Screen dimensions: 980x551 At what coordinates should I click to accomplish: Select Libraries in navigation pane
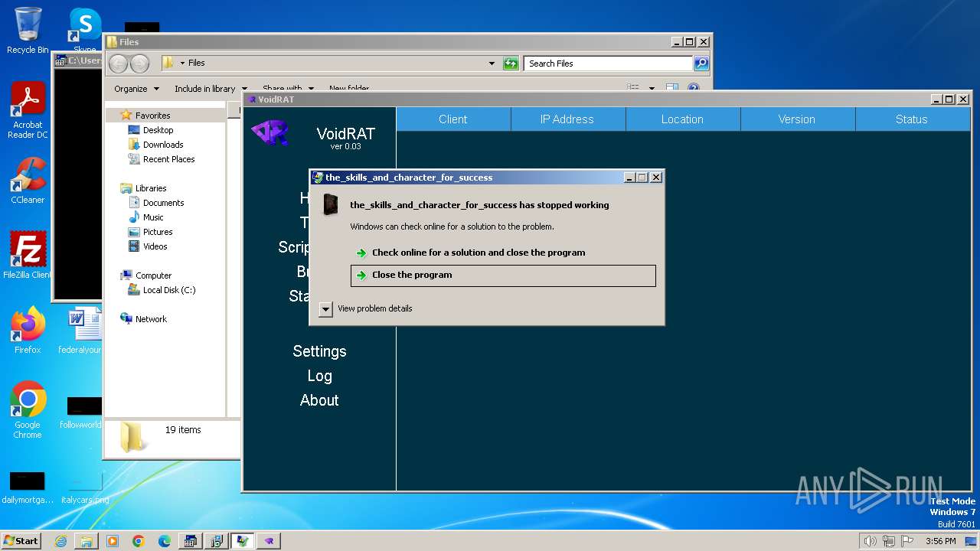[150, 188]
